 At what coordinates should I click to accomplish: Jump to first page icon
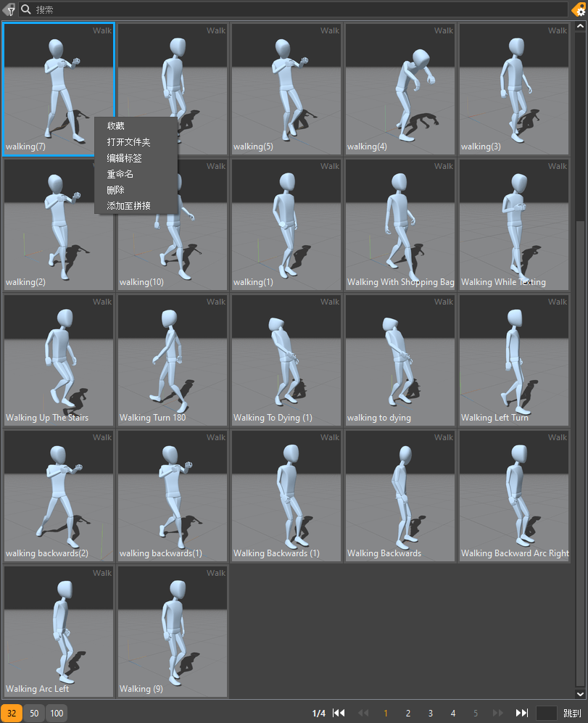(339, 713)
